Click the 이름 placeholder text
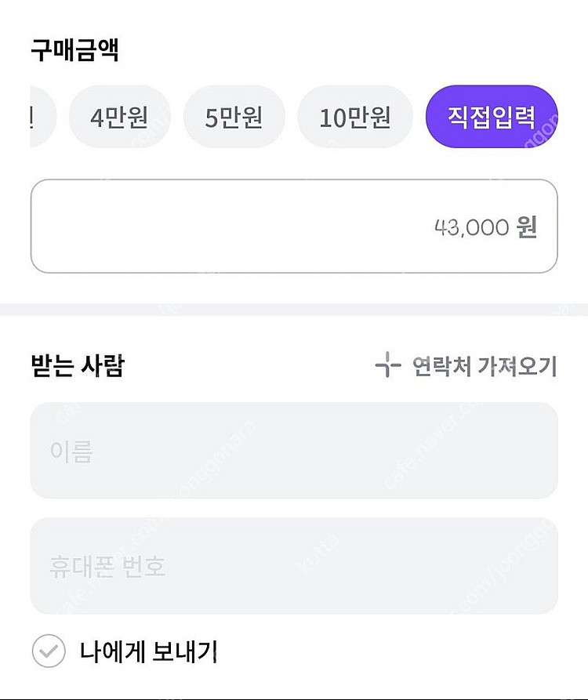This screenshot has width=588, height=700. click(x=71, y=452)
